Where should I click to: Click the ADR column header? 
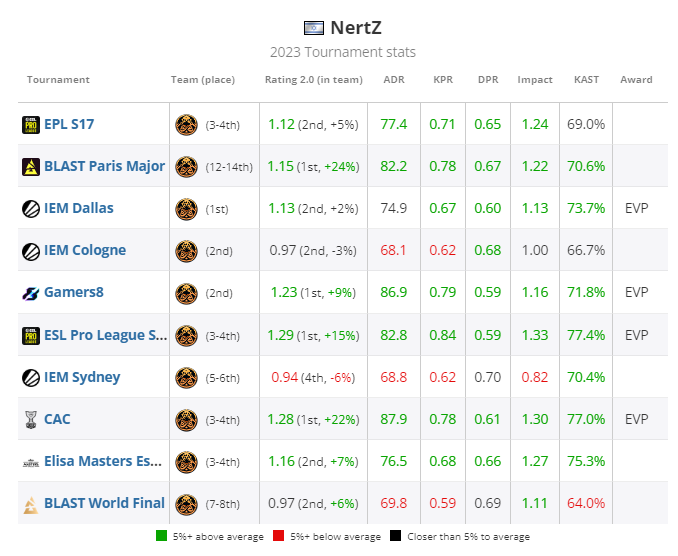click(394, 80)
